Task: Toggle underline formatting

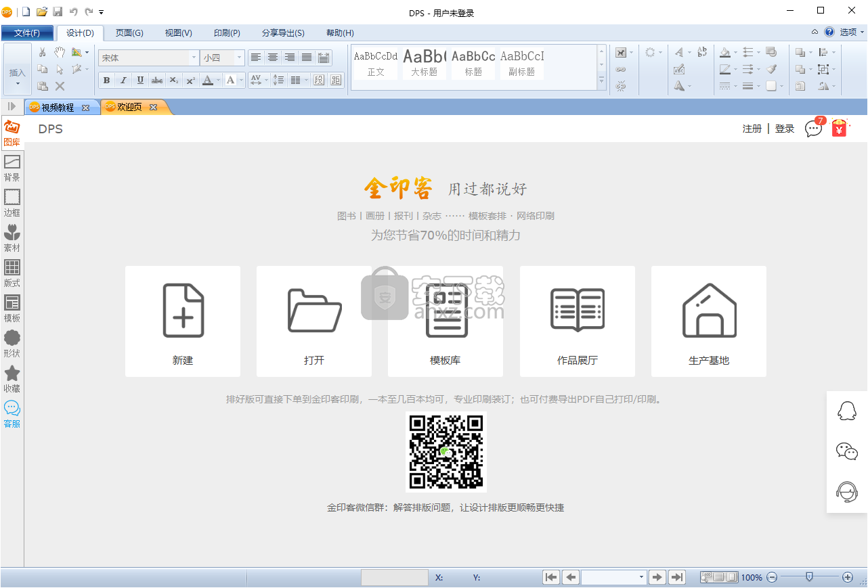Action: pos(140,81)
